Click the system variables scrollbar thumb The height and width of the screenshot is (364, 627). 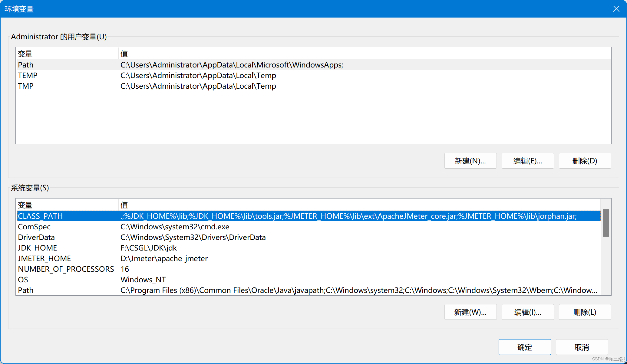pos(606,223)
